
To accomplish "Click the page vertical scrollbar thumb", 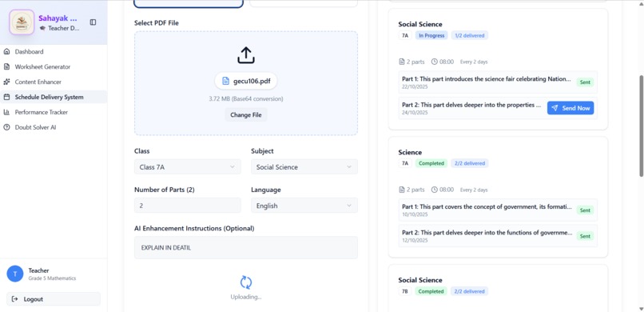I will pyautogui.click(x=641, y=126).
